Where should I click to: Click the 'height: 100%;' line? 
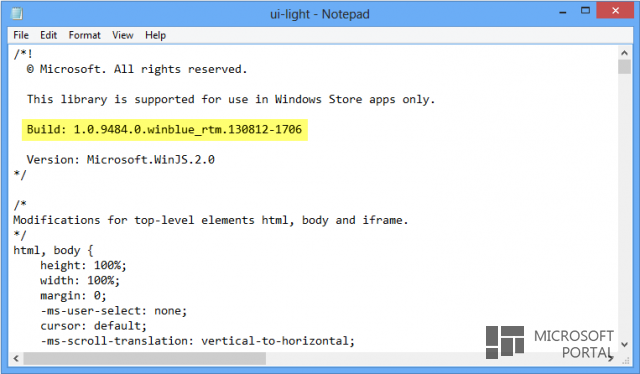click(x=83, y=265)
